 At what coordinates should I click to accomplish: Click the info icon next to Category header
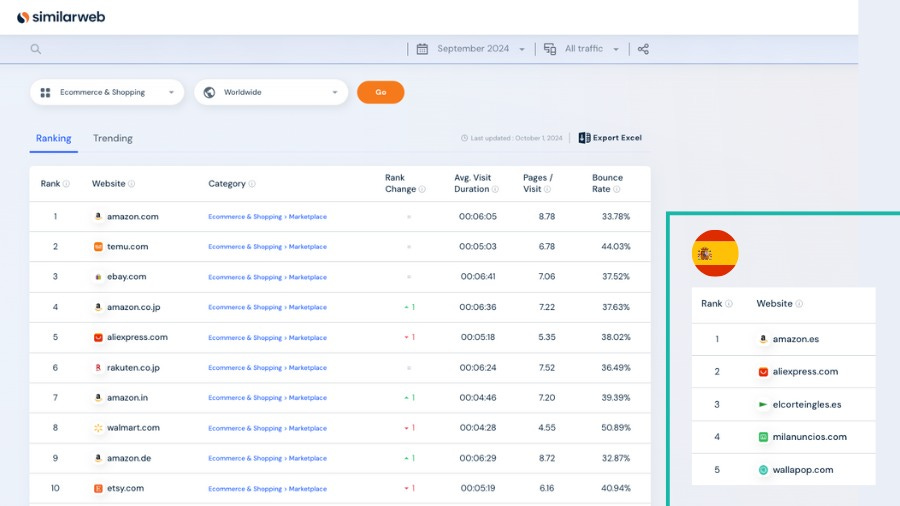coord(252,184)
